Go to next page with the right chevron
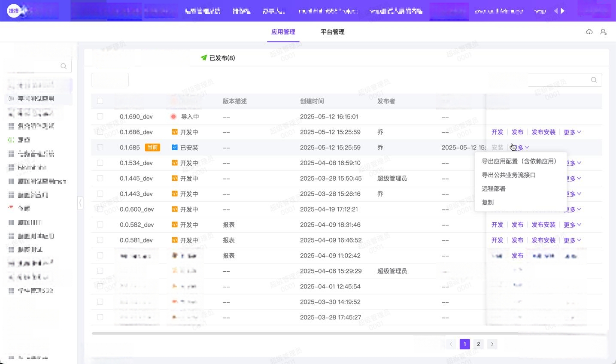This screenshot has width=616, height=364. (492, 344)
